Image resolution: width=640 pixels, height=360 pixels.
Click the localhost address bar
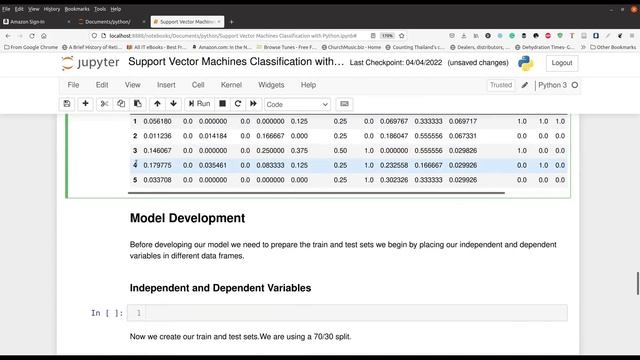pos(233,36)
